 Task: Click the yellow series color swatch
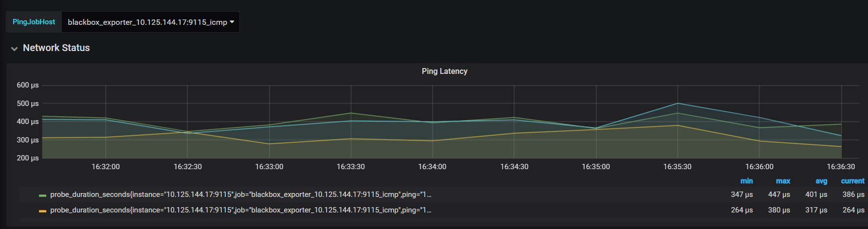(42, 211)
